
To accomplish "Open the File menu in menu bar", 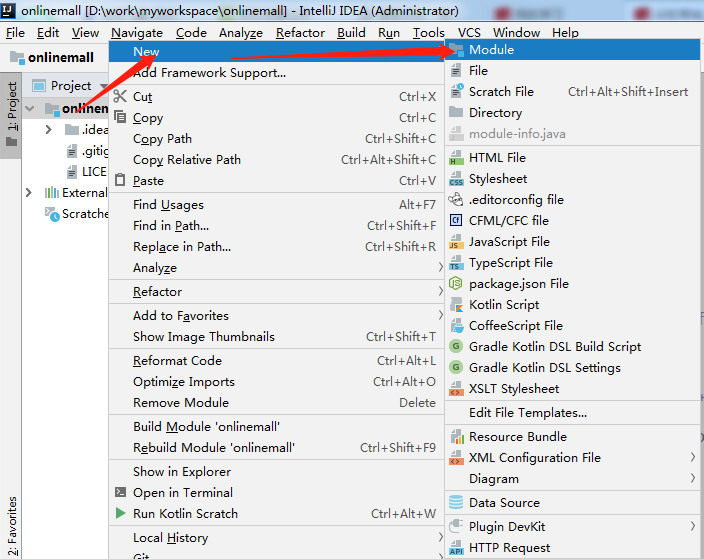I will pos(15,33).
